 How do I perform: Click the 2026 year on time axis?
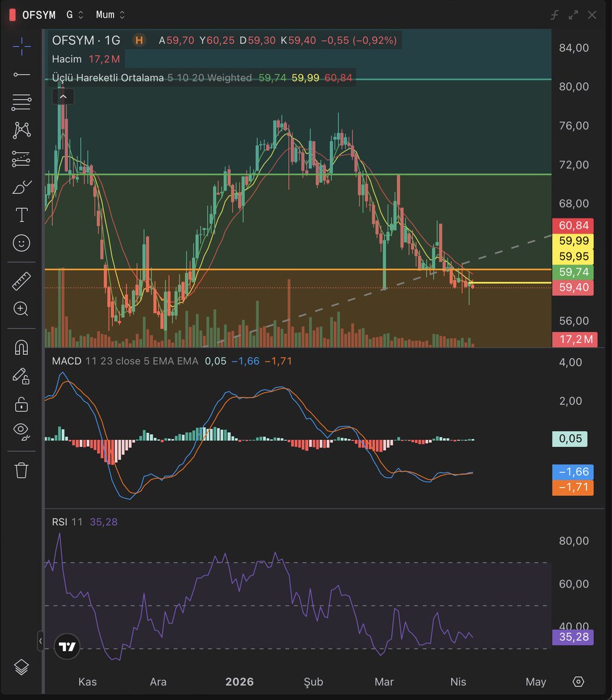(x=240, y=681)
